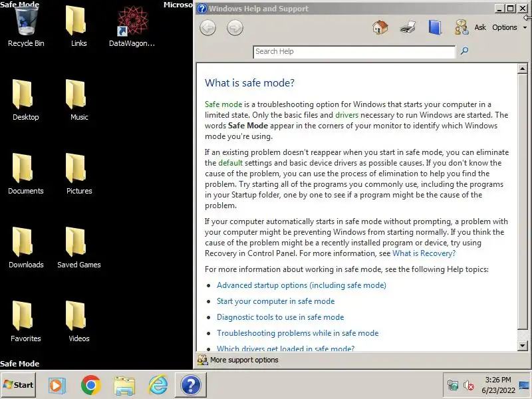Click the help pane vertical scrollbar thumb
The height and width of the screenshot is (399, 532).
[x=522, y=201]
